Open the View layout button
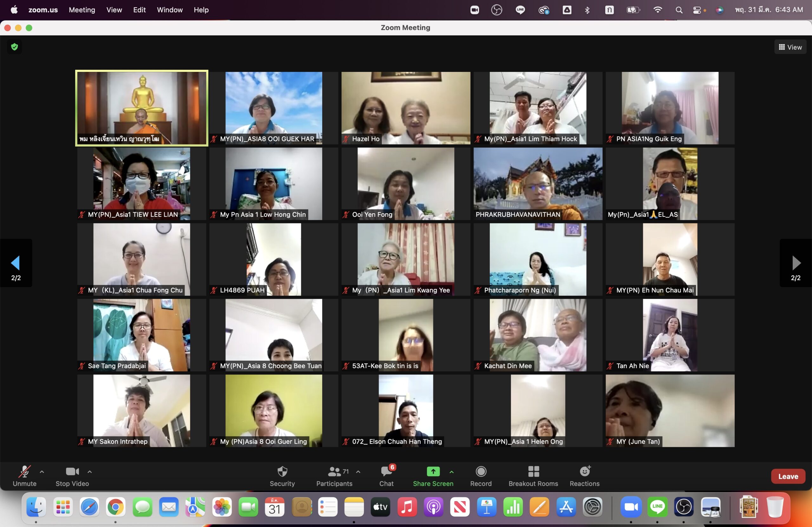 (790, 48)
